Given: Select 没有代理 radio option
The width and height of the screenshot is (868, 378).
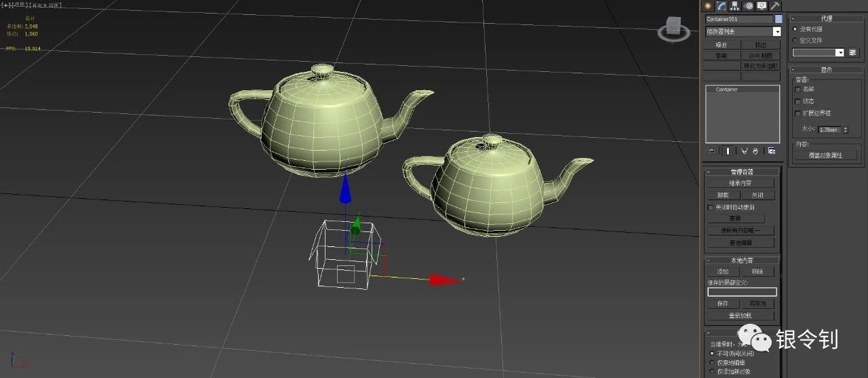Looking at the screenshot, I should (795, 29).
